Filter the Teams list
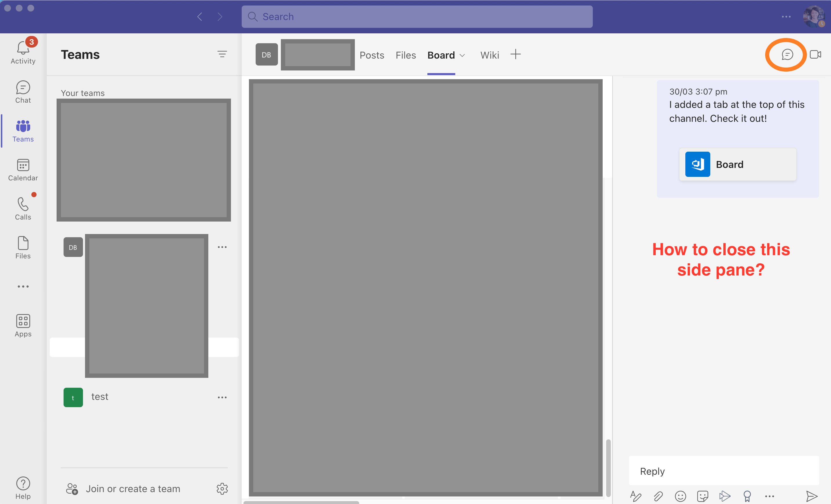This screenshot has width=831, height=504. click(x=222, y=54)
